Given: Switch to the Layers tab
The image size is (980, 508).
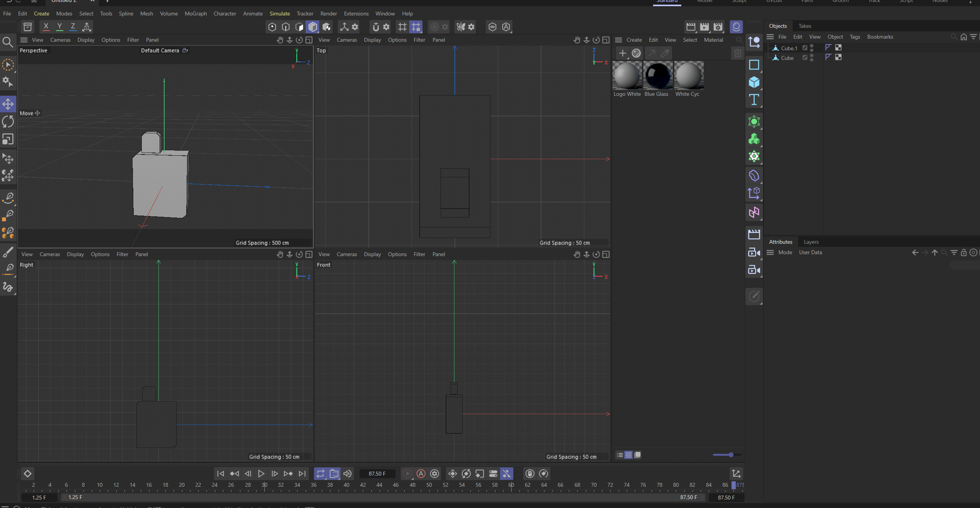Looking at the screenshot, I should tap(811, 242).
